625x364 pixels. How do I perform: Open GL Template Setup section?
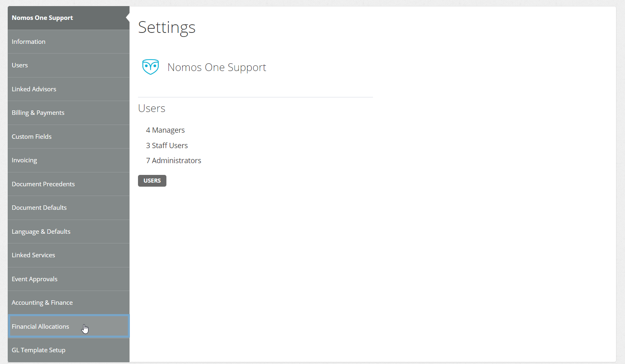69,350
